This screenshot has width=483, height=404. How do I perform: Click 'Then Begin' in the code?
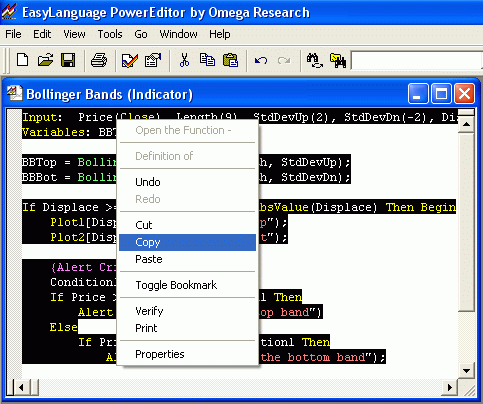tap(421, 207)
